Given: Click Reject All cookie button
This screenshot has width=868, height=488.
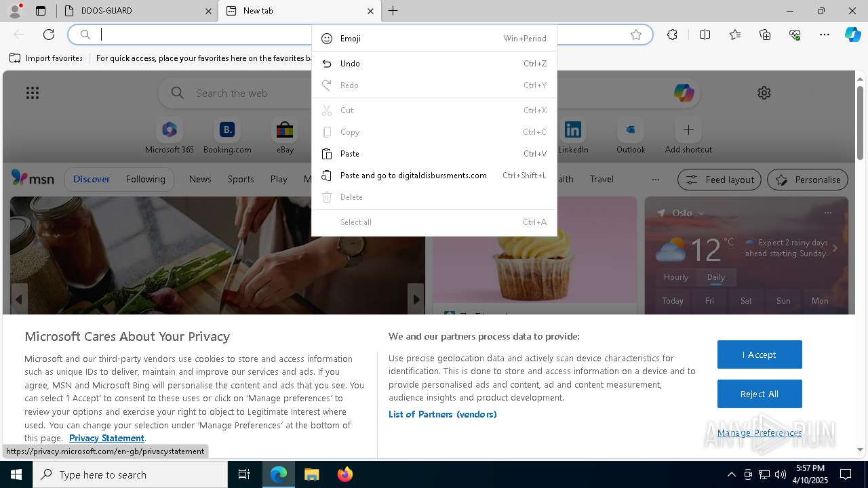Looking at the screenshot, I should tap(759, 394).
